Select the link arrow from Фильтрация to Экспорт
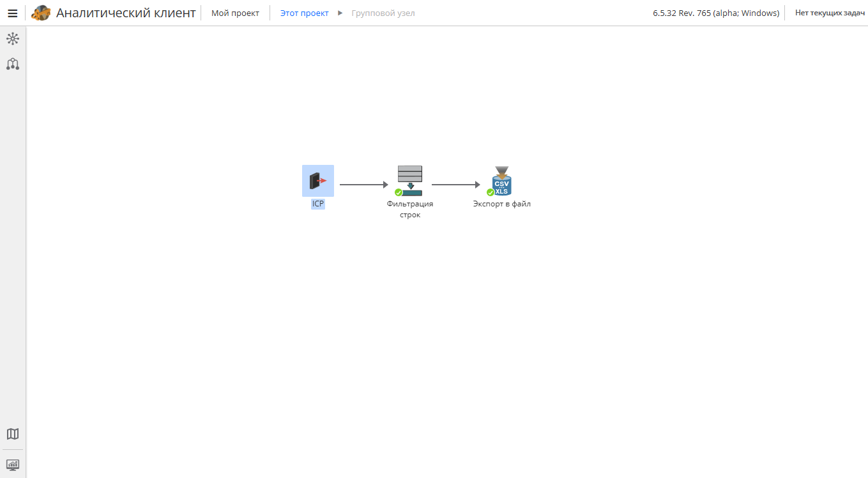Viewport: 868px width, 478px height. 456,185
